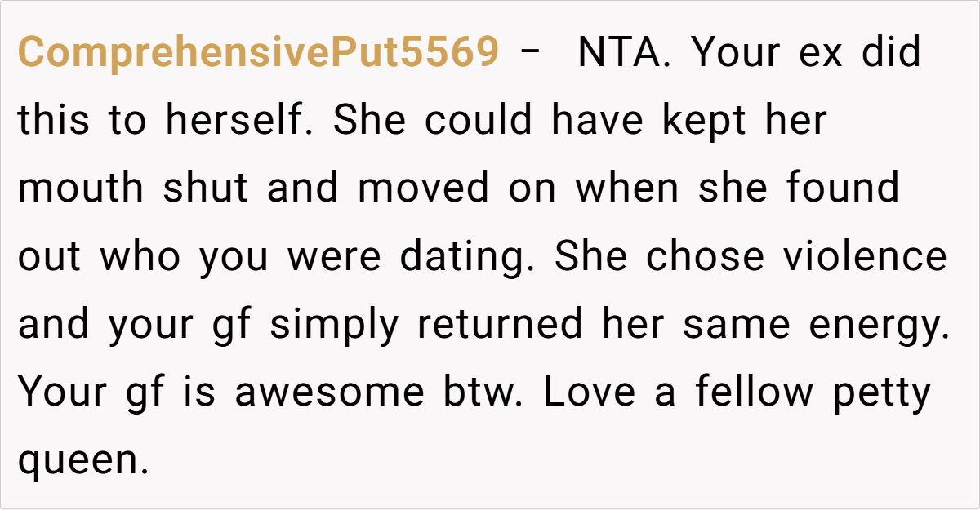The height and width of the screenshot is (510, 980).
Task: Click the word "shut" in the comment
Action: (x=205, y=188)
